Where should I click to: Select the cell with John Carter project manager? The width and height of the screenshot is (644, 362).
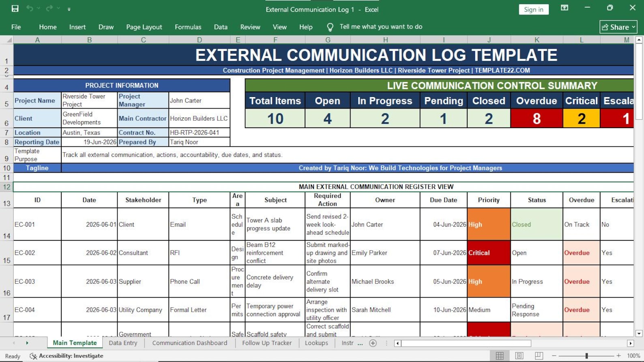[x=199, y=100]
